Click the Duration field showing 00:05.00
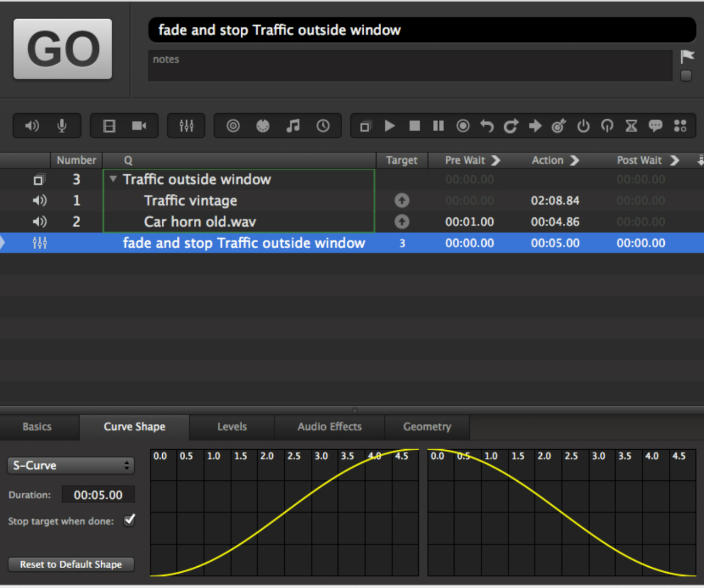Viewport: 704px width, 588px height. (x=98, y=495)
